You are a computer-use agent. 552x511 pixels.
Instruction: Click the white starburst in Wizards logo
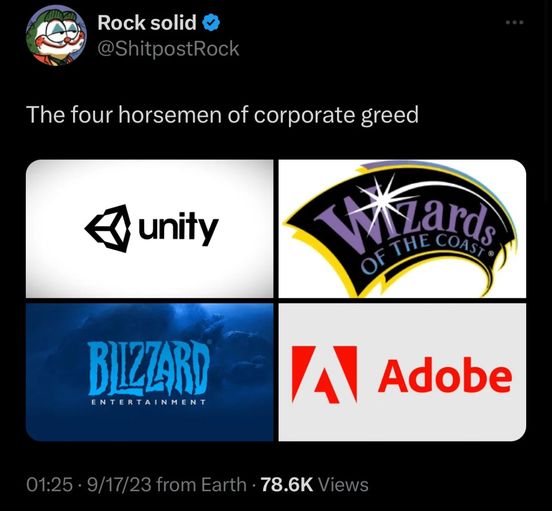(381, 198)
